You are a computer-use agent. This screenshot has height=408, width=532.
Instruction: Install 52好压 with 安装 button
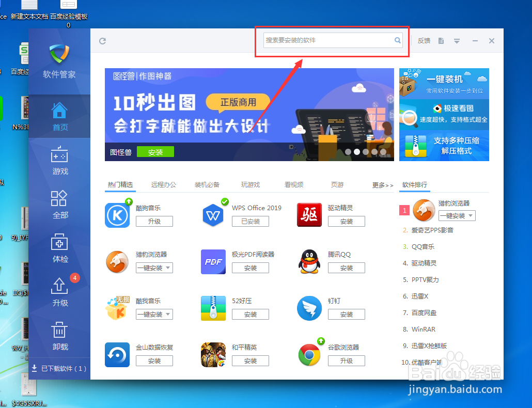click(x=251, y=314)
